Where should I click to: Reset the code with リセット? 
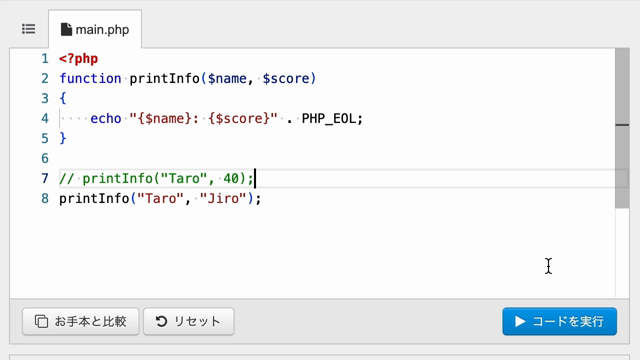189,321
